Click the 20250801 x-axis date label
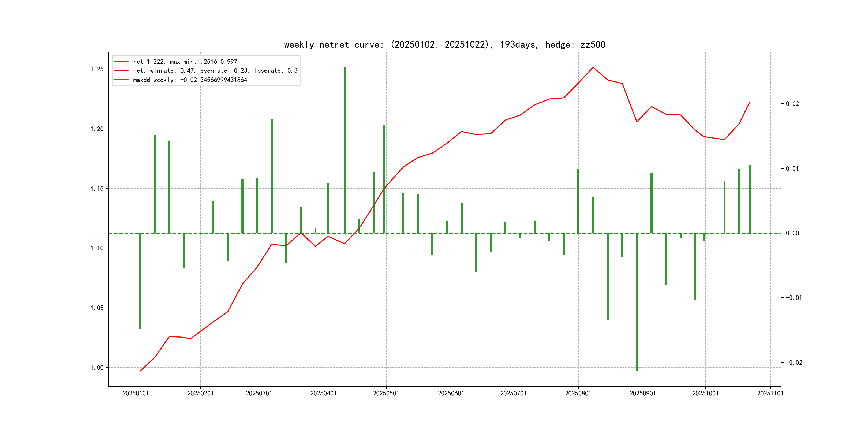This screenshot has height=434, width=868. coord(578,394)
